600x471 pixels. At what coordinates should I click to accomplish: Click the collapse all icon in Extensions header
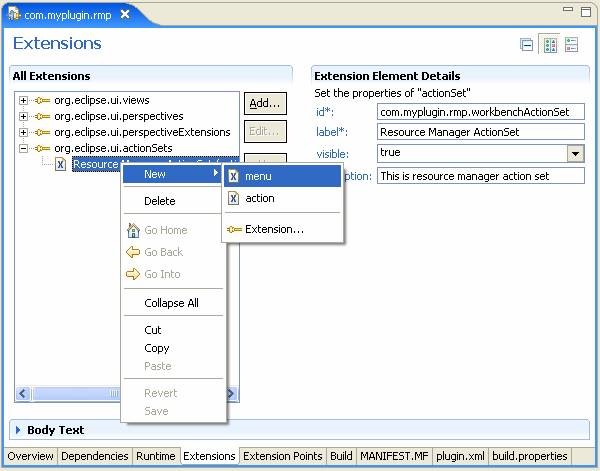(x=527, y=45)
